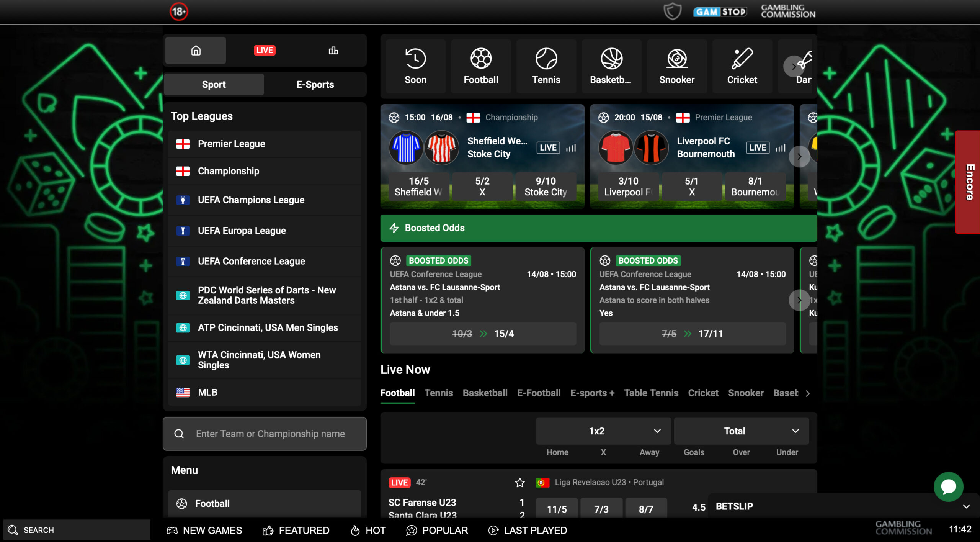Click the USA flag next to MLB
This screenshot has height=542, width=980.
click(183, 392)
